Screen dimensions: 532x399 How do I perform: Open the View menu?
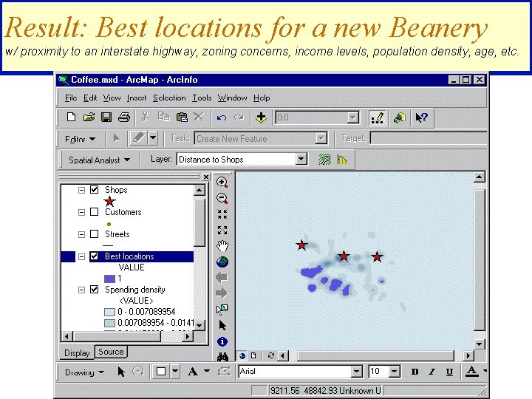[112, 98]
